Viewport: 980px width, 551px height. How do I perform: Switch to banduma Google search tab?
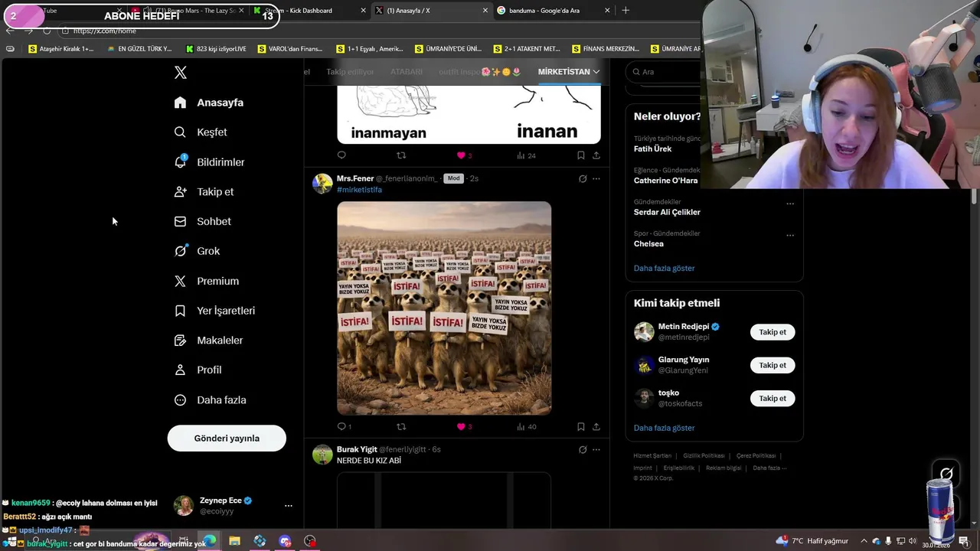point(555,11)
